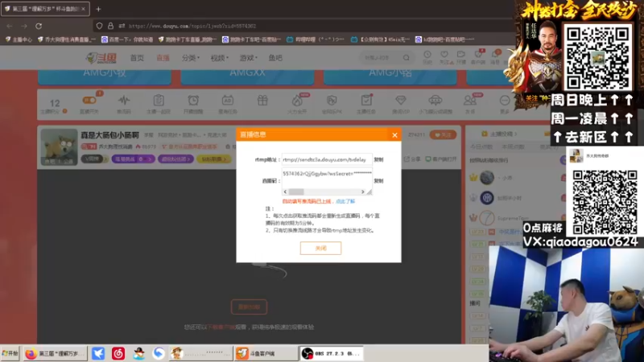Screen dimensions: 644x362
Task: Click the orange 关注 follow button
Action: point(443,134)
